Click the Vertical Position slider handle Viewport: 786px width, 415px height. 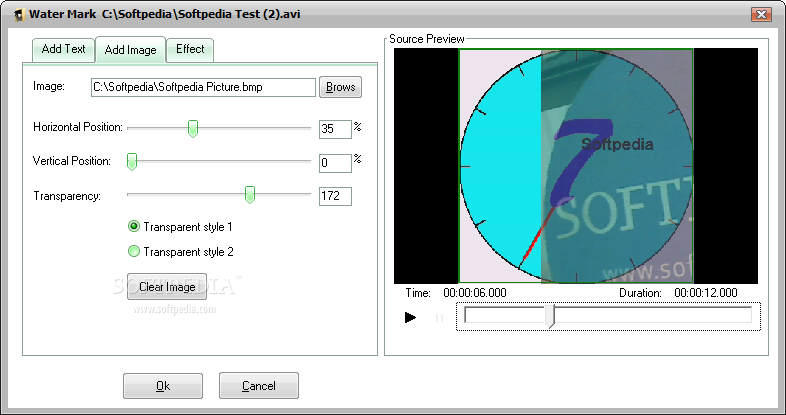click(x=132, y=162)
